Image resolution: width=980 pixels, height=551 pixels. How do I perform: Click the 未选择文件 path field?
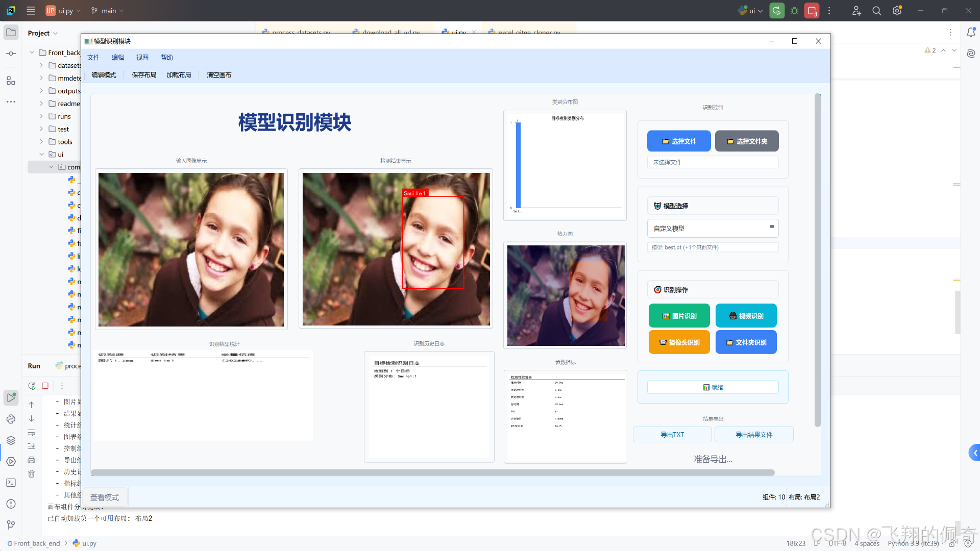click(x=713, y=162)
